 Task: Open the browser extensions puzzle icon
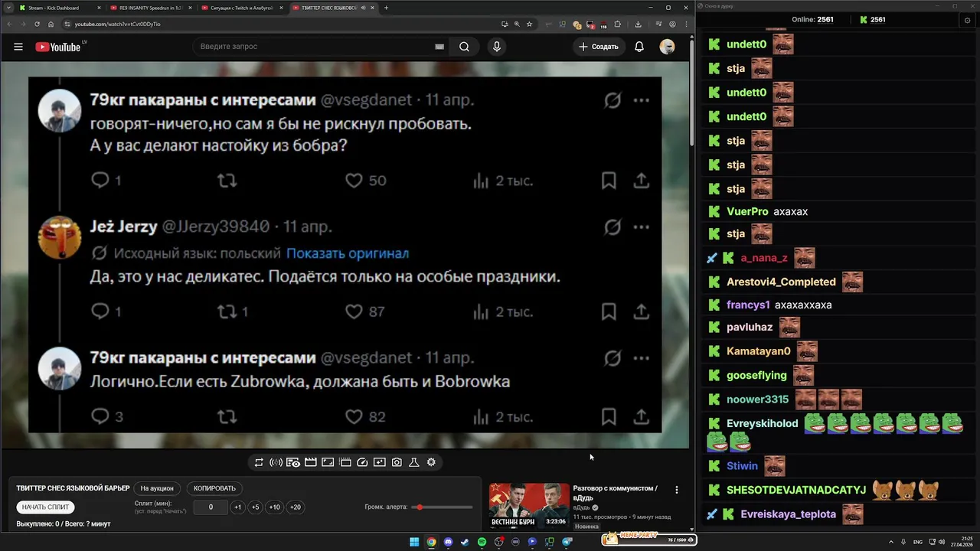click(617, 24)
